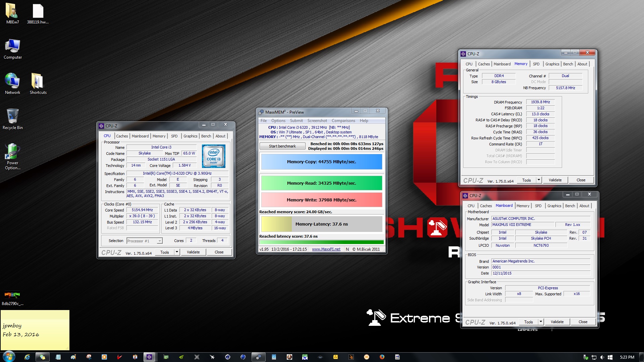Click DRAM Frequency value 1939.8 MHz
This screenshot has width=644, height=362.
point(540,102)
